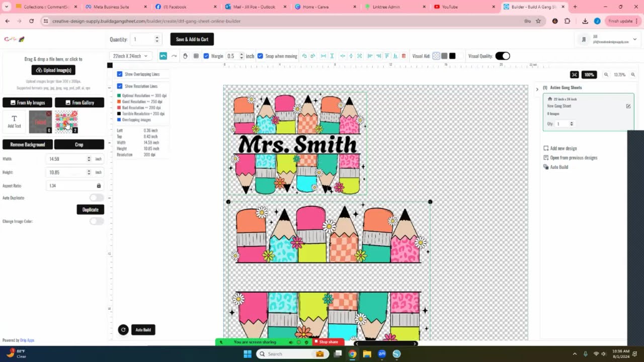Rotate the design counter-clockwise
Image resolution: width=644 pixels, height=362 pixels.
coord(304,56)
